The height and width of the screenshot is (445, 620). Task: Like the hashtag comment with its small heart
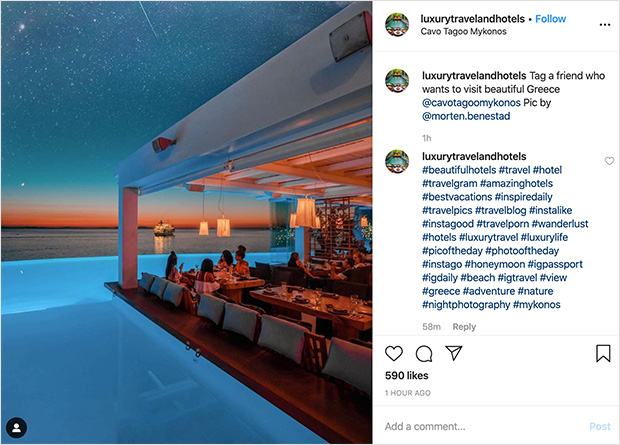coord(609,161)
